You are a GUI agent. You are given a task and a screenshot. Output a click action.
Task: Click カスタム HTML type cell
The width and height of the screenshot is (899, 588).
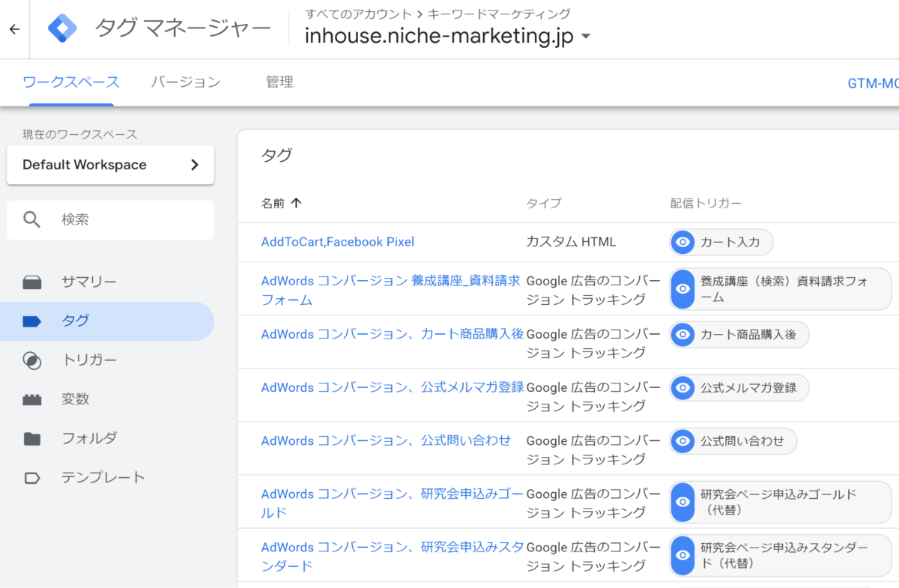(572, 242)
